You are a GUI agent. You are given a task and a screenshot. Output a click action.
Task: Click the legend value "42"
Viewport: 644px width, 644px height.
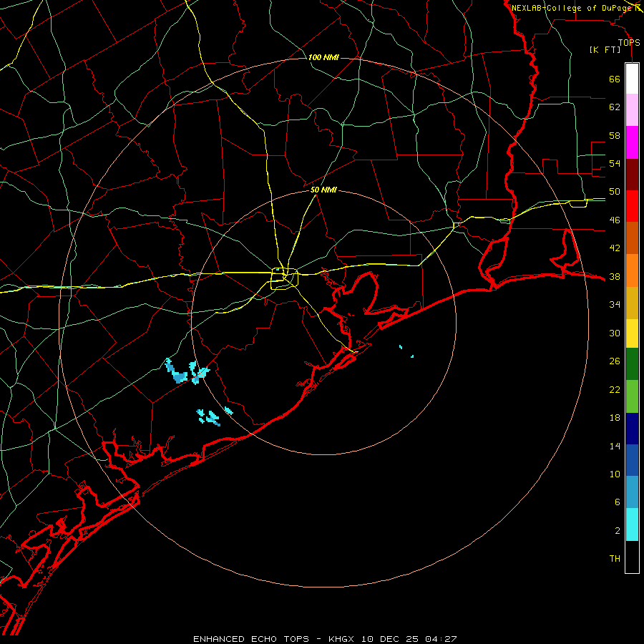click(x=615, y=248)
